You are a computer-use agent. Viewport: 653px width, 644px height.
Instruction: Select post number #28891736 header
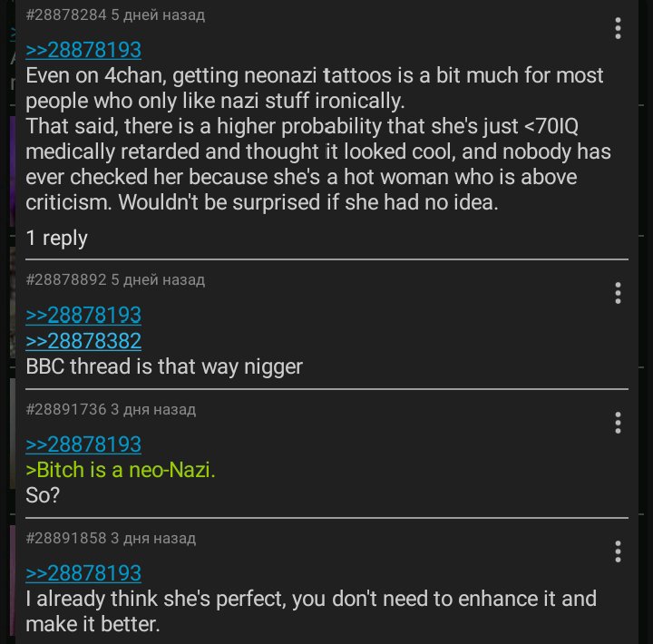point(66,409)
